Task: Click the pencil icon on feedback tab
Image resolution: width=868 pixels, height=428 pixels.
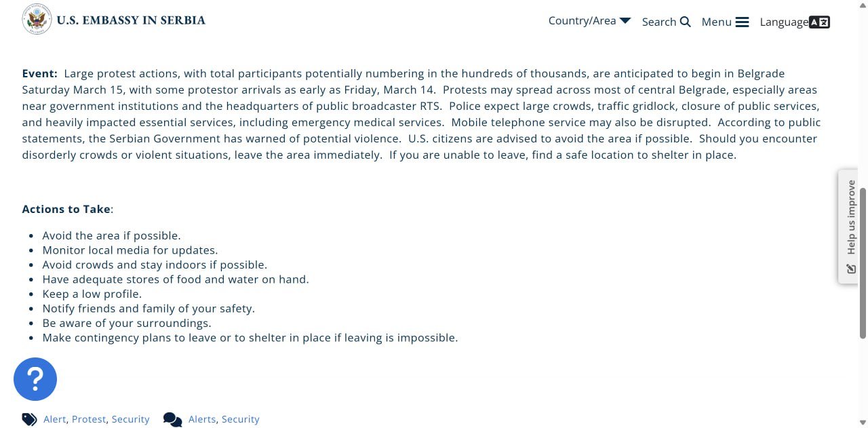Action: [851, 269]
